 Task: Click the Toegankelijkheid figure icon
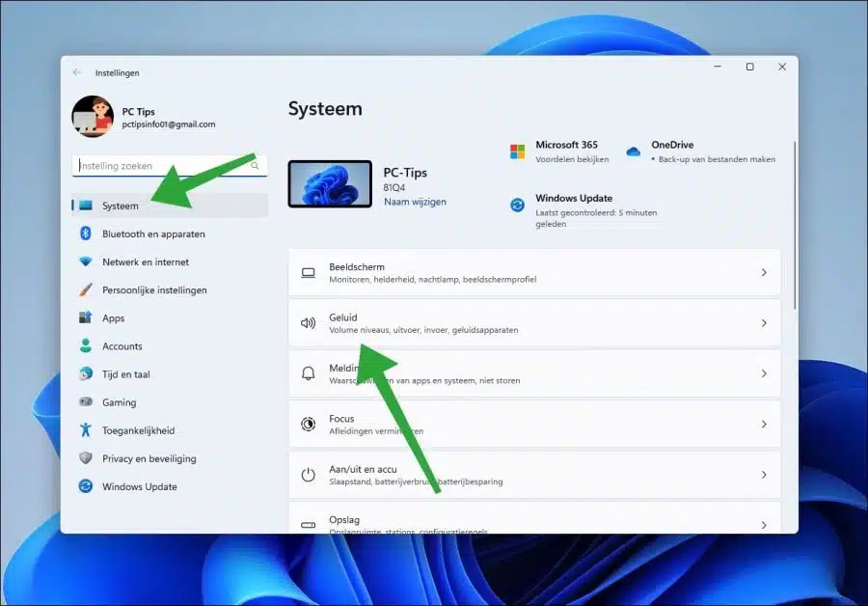[86, 429]
